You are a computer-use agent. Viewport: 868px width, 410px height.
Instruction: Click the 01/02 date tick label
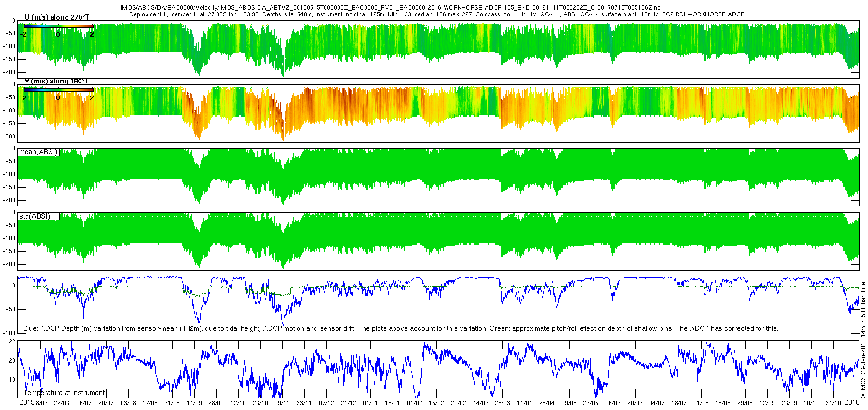click(415, 403)
